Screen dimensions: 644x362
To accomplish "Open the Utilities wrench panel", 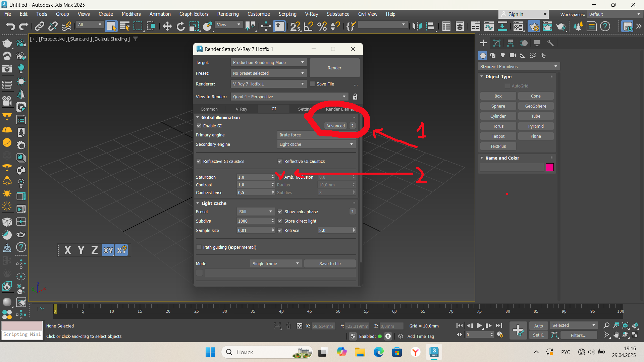I will 550,43.
